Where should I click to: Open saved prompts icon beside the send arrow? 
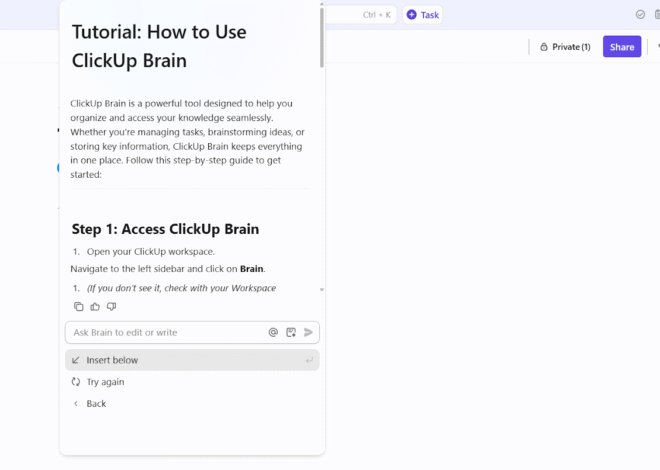coord(291,332)
